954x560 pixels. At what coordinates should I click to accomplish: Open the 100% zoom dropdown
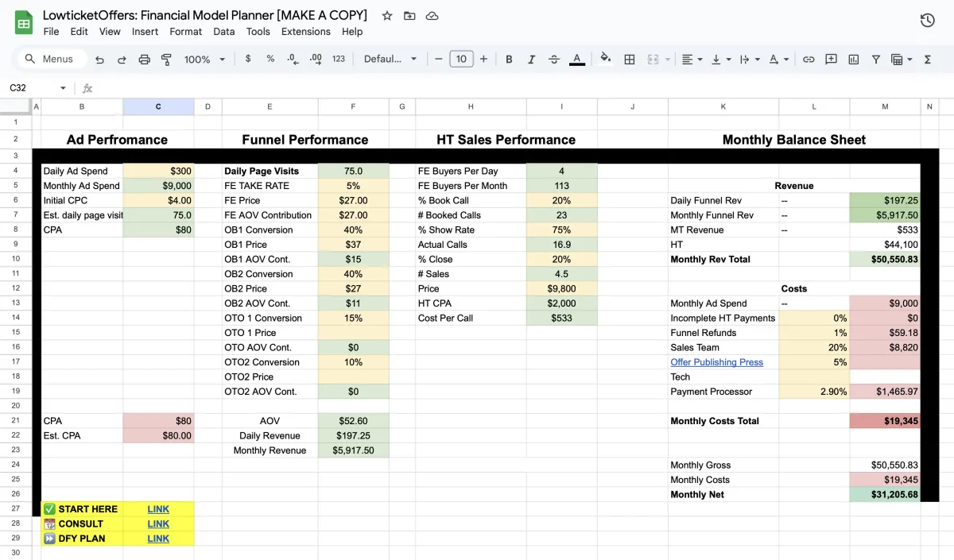point(204,59)
